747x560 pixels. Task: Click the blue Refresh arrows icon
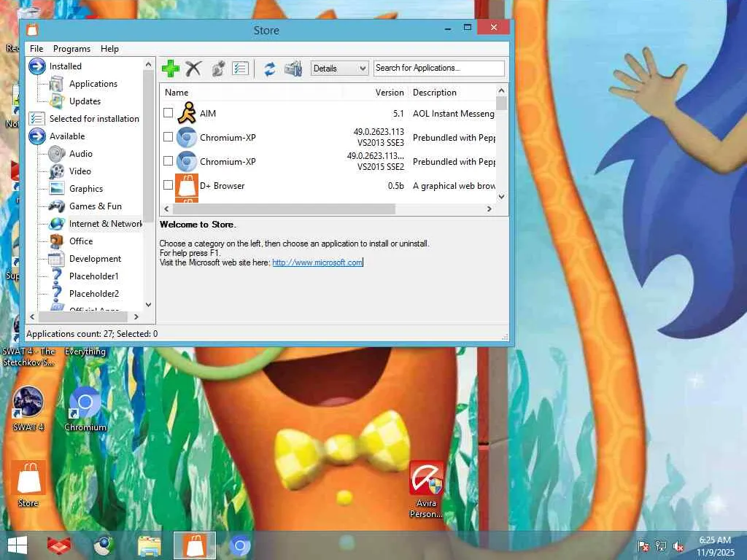270,69
